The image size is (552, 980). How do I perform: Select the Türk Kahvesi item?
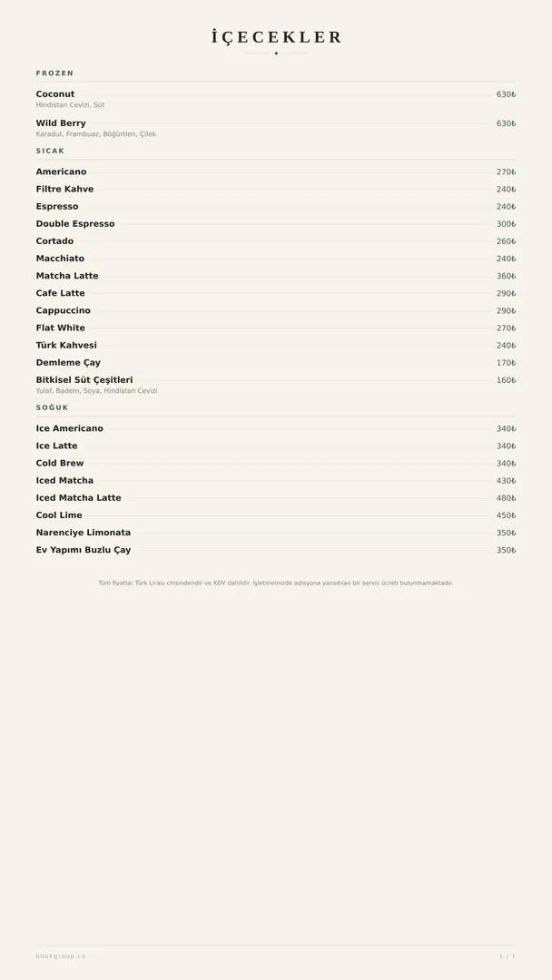point(276,345)
